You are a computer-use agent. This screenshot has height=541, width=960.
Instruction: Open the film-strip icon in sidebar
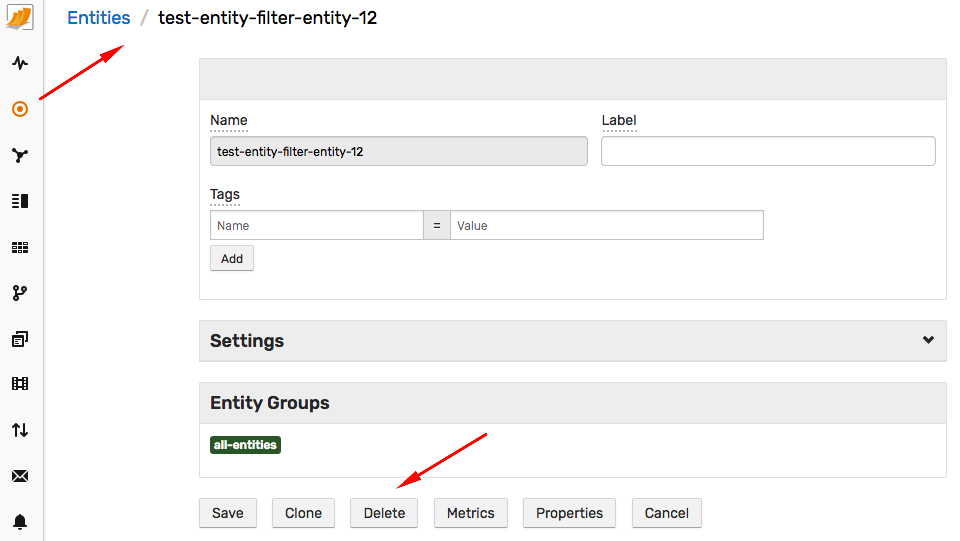coord(20,384)
